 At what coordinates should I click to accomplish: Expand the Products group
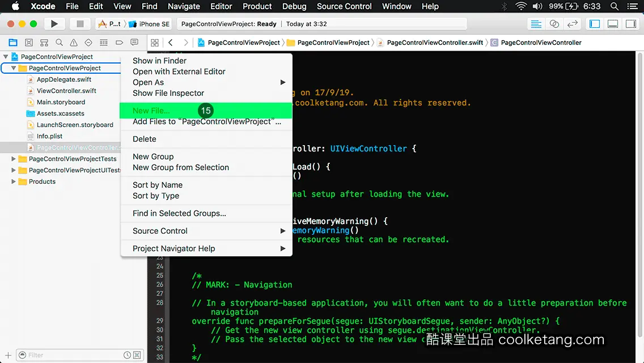pyautogui.click(x=14, y=181)
